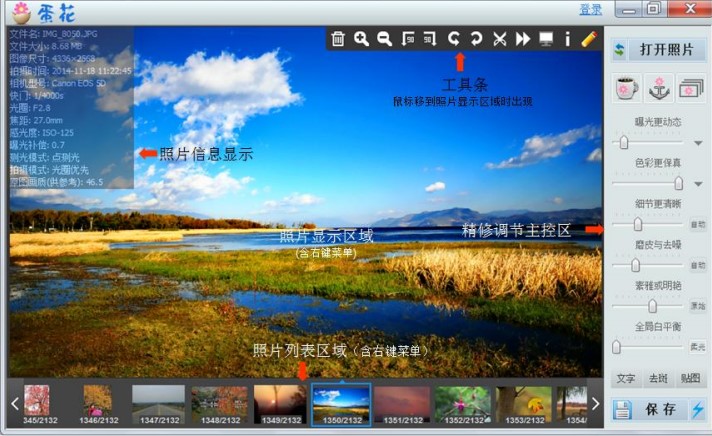Image resolution: width=712 pixels, height=436 pixels.
Task: Adjust the 细节更清晰 slider handle
Action: click(x=638, y=224)
